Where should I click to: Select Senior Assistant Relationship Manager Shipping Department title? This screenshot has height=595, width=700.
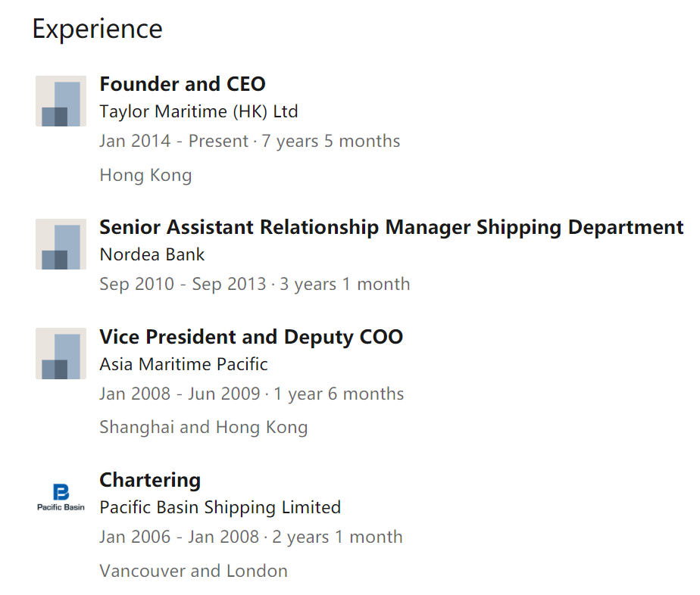pos(392,227)
